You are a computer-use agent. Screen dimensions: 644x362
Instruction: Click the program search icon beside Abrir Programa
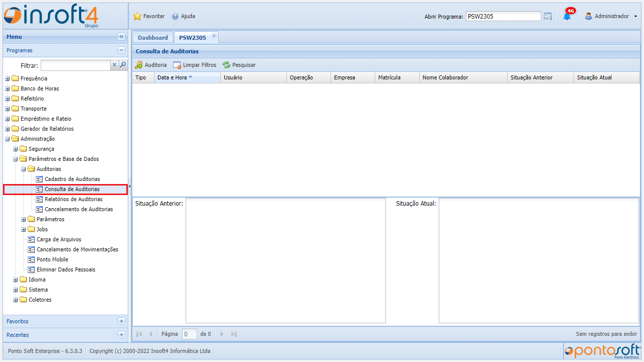548,16
